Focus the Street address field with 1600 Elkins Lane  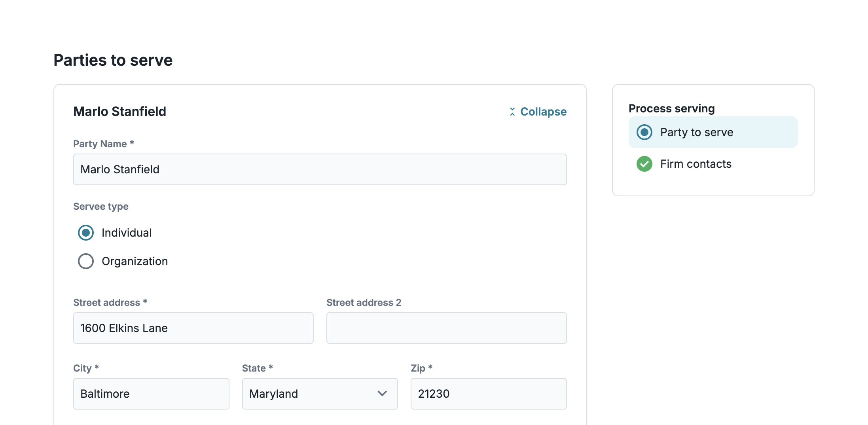[x=193, y=328]
